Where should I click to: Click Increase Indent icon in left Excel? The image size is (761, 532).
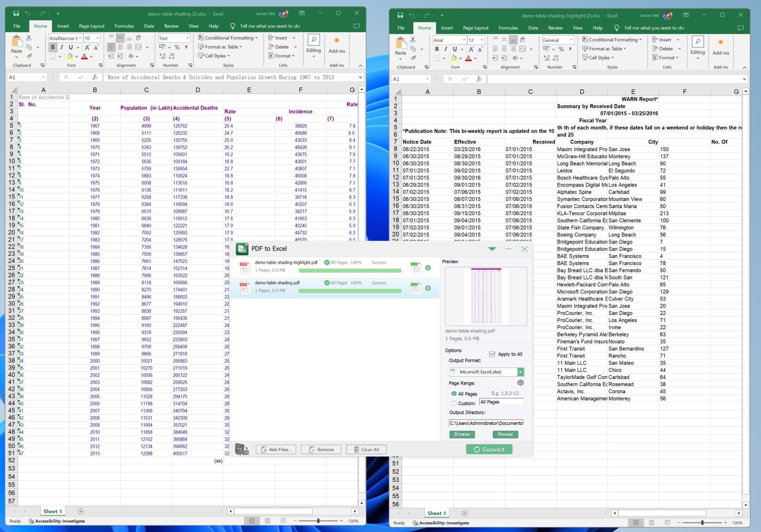121,56
